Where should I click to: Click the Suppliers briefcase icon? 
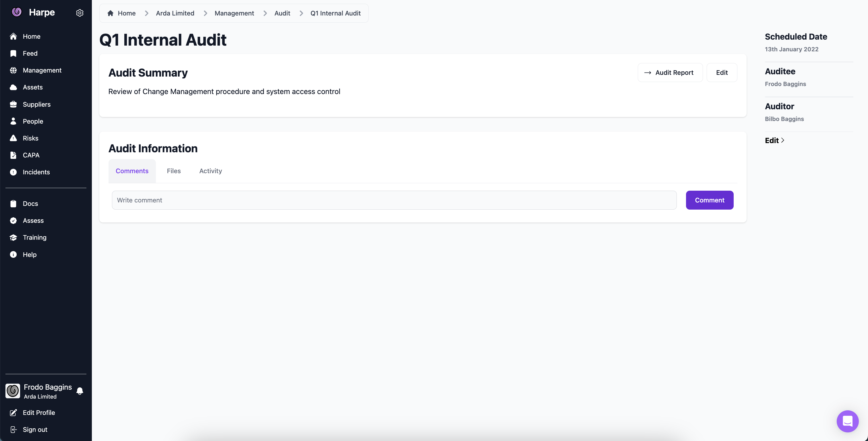[x=13, y=104]
